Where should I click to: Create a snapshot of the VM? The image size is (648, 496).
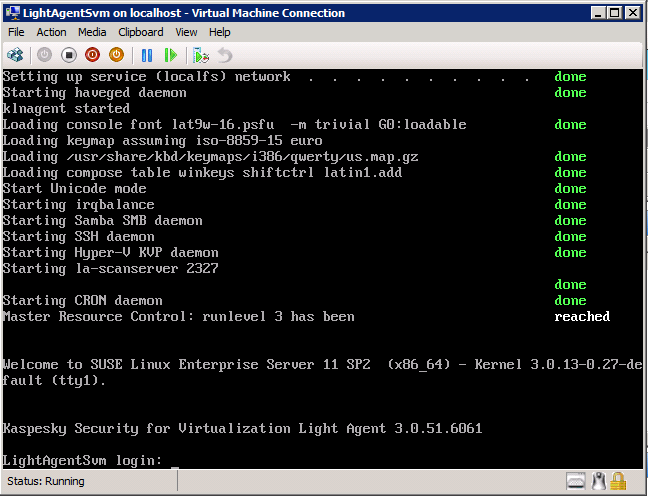pos(201,55)
